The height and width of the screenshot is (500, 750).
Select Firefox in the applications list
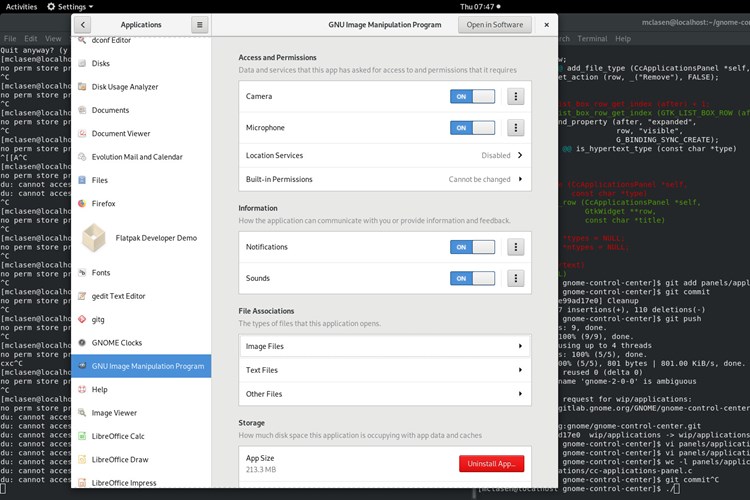pos(141,203)
